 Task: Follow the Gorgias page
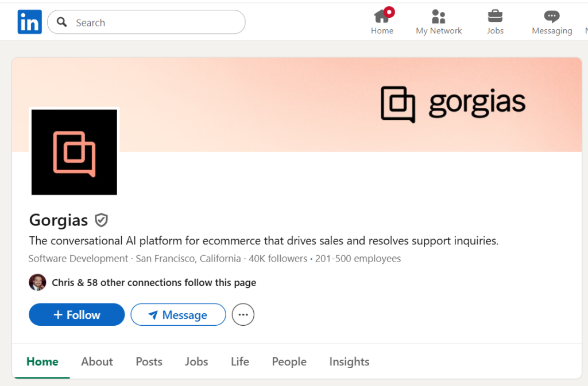click(x=76, y=314)
